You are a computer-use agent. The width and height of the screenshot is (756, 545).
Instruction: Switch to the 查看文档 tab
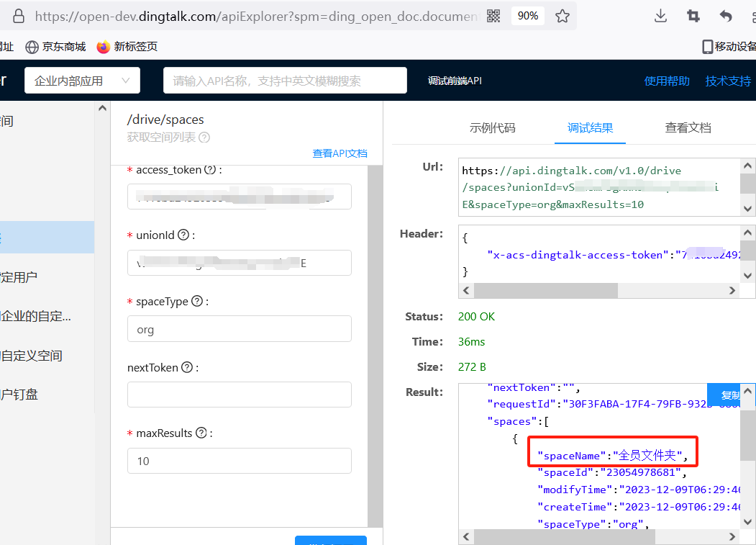688,128
